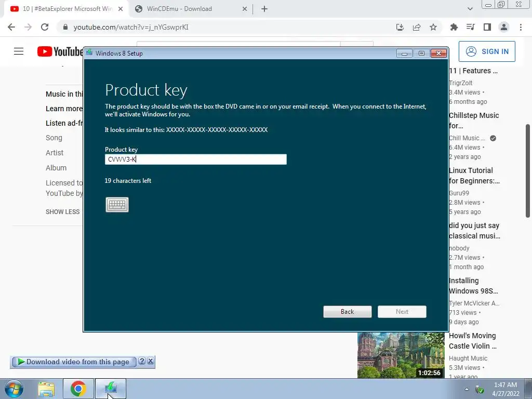532x399 pixels.
Task: Click the YouTube SIGN IN button
Action: coord(487,51)
